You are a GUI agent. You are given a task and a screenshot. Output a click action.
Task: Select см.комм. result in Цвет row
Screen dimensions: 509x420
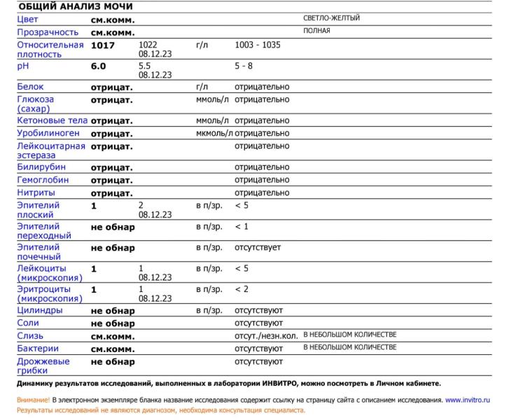(x=113, y=20)
